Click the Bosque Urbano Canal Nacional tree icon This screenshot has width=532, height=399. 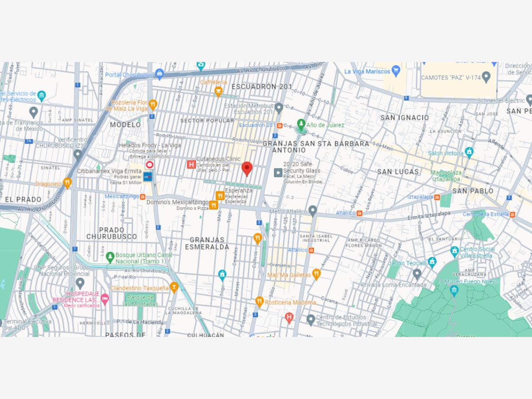pyautogui.click(x=110, y=256)
